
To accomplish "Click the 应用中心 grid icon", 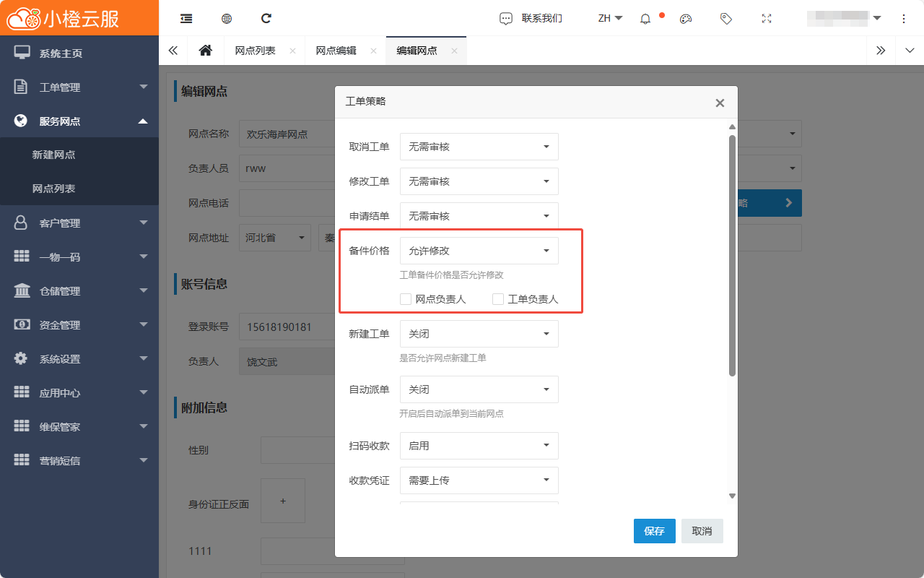I will click(22, 392).
